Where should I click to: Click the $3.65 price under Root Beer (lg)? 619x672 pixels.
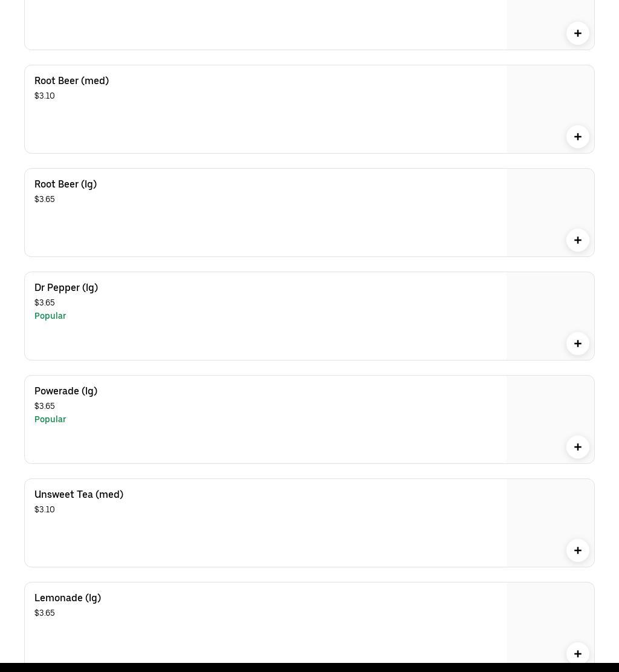45,199
